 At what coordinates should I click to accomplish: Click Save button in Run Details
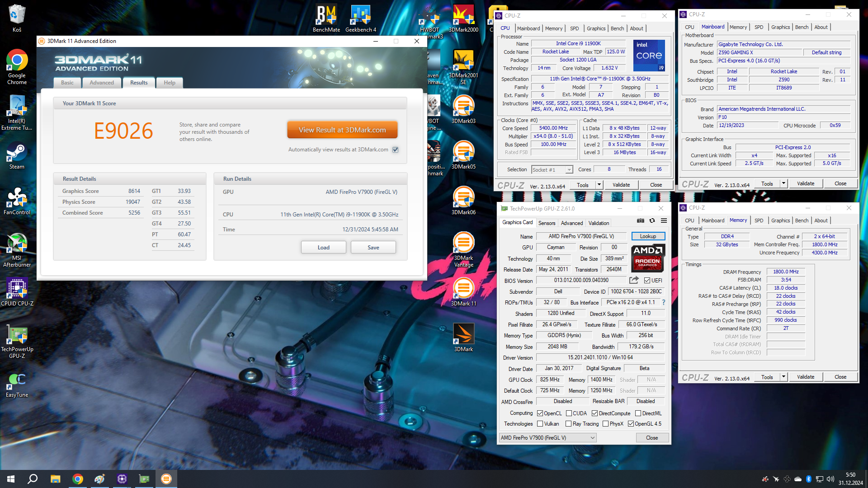click(x=373, y=248)
